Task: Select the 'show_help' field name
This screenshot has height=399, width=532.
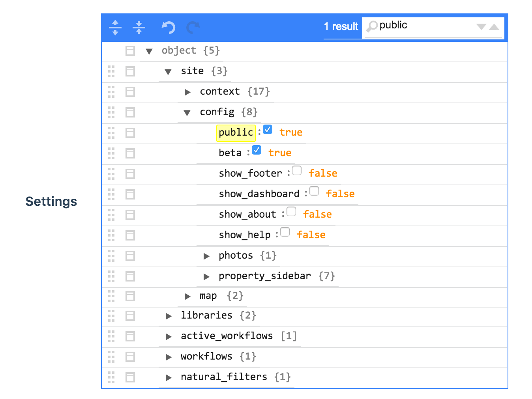Action: tap(245, 235)
